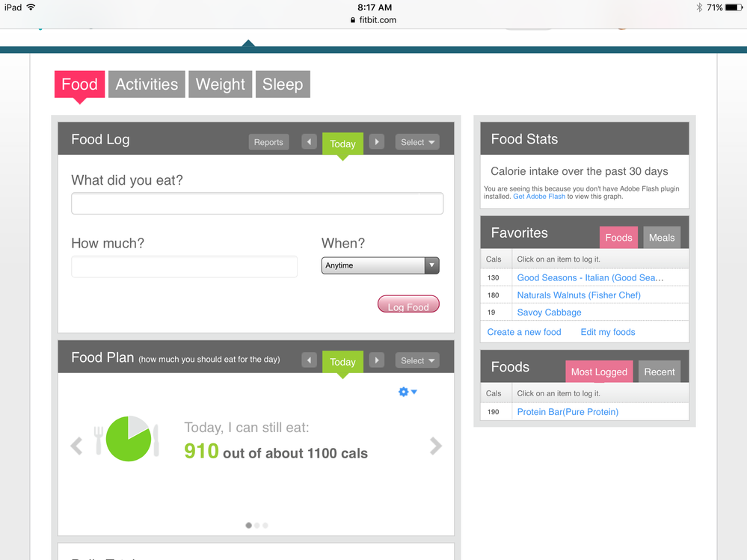The width and height of the screenshot is (747, 560).
Task: Expand the Food Log Select dropdown
Action: tap(417, 142)
